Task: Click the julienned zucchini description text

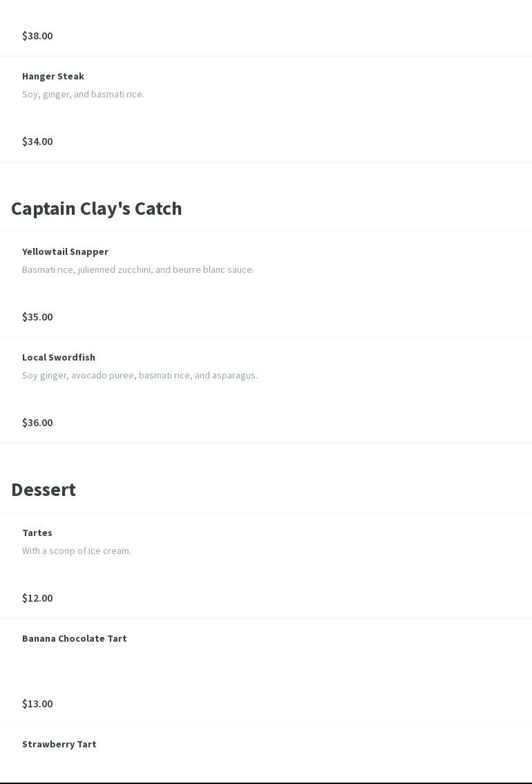Action: coord(138,269)
